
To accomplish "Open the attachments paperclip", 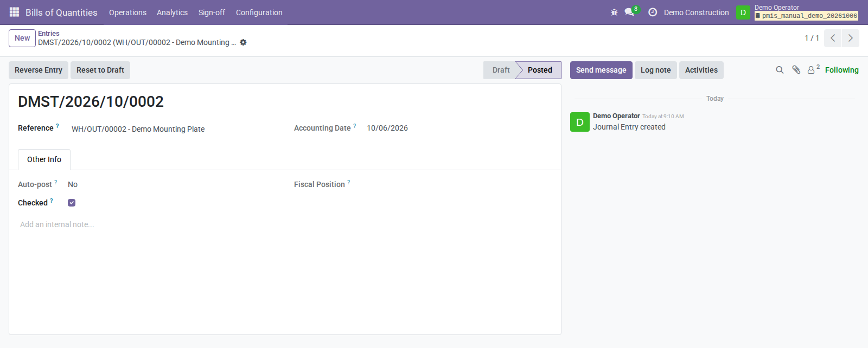I will coord(796,70).
